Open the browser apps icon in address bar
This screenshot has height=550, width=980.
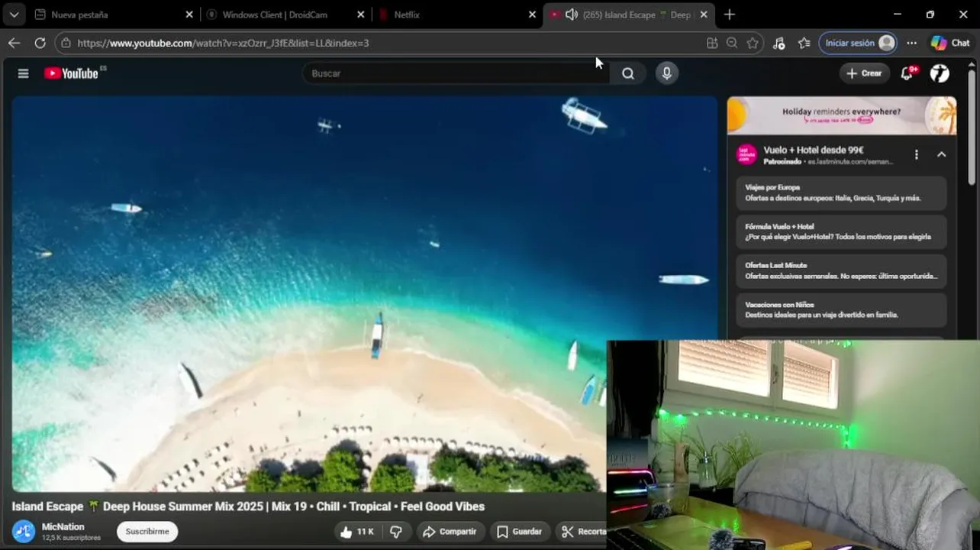(712, 43)
